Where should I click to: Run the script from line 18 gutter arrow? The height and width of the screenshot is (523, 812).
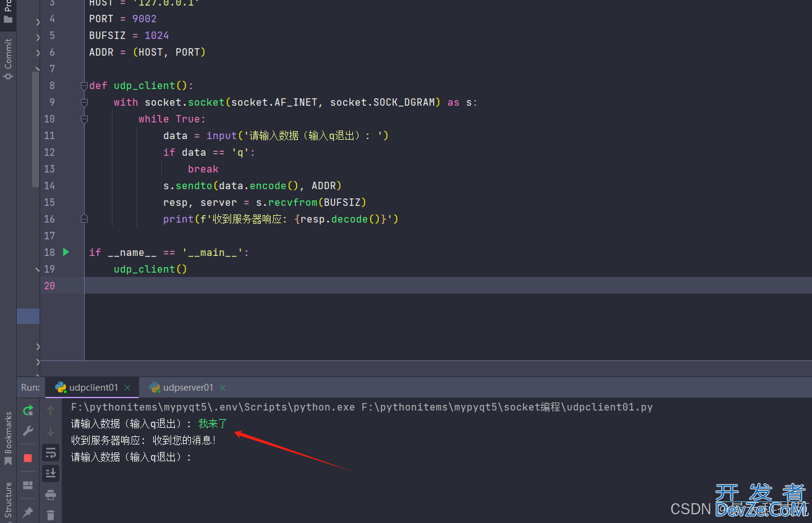(66, 252)
